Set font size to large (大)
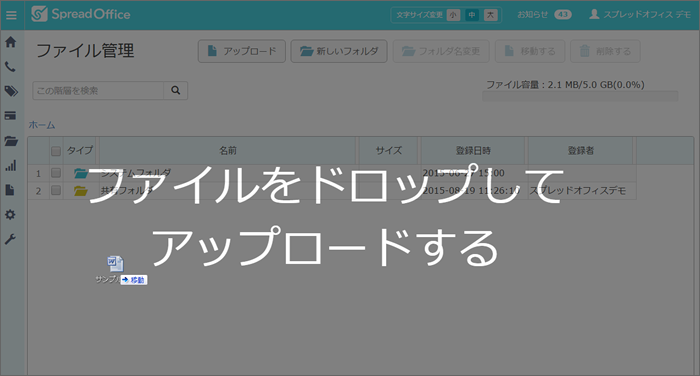Viewport: 700px width, 376px height. 490,15
